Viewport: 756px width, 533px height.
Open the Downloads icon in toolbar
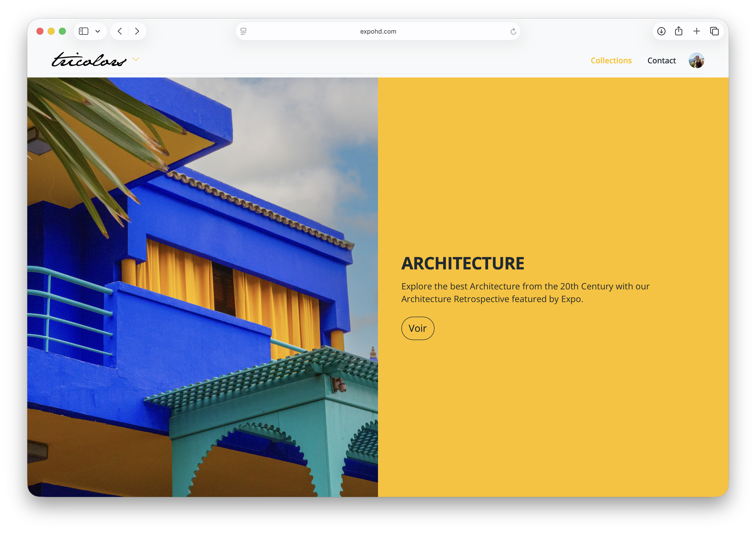[x=661, y=31]
